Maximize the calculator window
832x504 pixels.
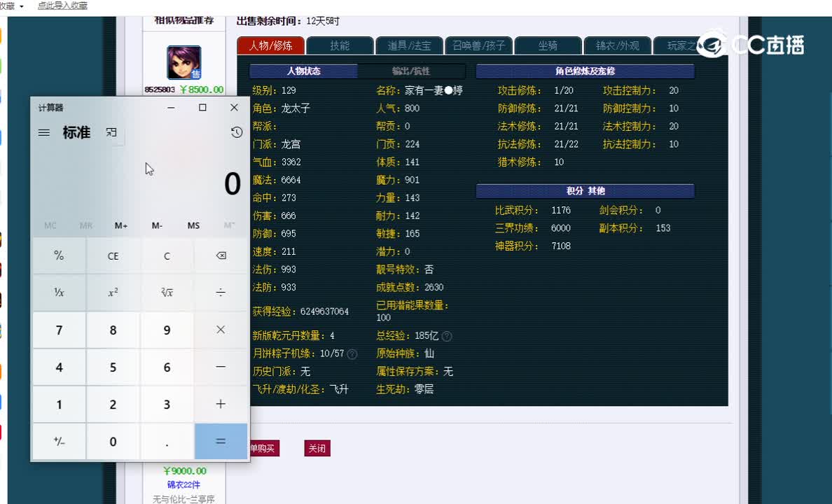pyautogui.click(x=202, y=107)
